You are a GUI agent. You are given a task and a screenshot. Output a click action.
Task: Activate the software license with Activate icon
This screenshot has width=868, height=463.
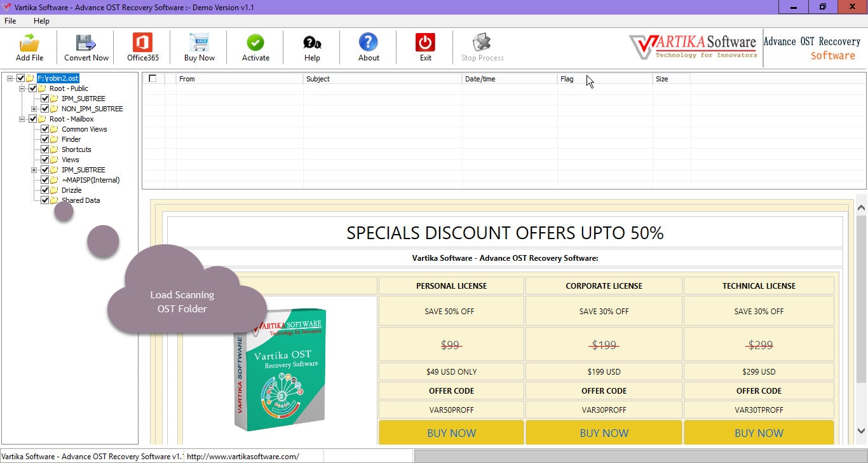point(255,43)
